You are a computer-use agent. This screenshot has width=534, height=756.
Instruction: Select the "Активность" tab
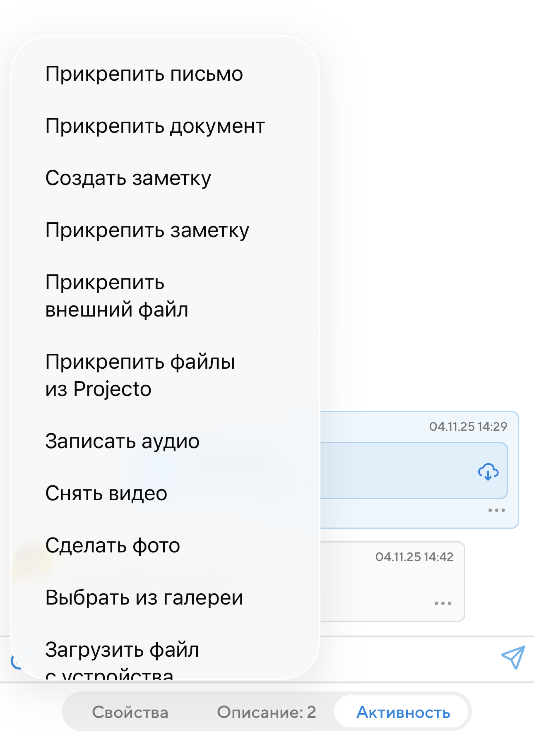tap(403, 712)
